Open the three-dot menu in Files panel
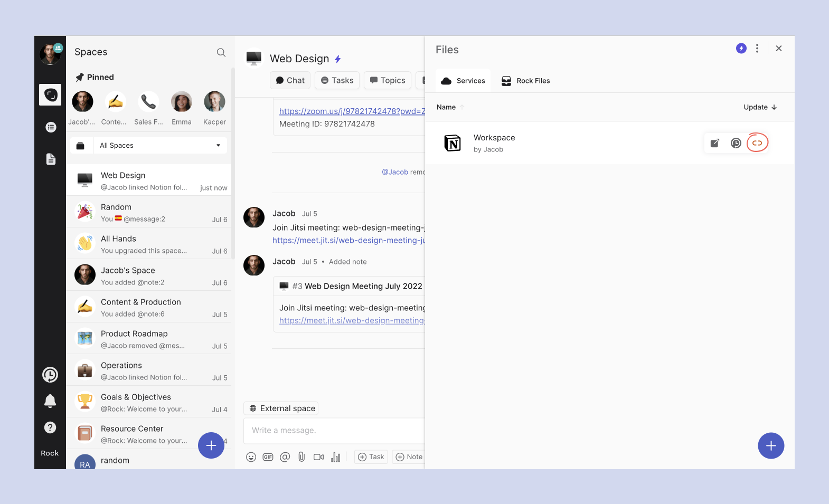829x504 pixels. click(x=757, y=49)
